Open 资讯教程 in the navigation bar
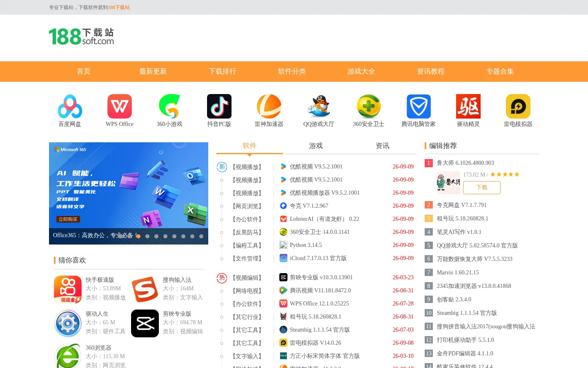The image size is (588, 368). (431, 72)
